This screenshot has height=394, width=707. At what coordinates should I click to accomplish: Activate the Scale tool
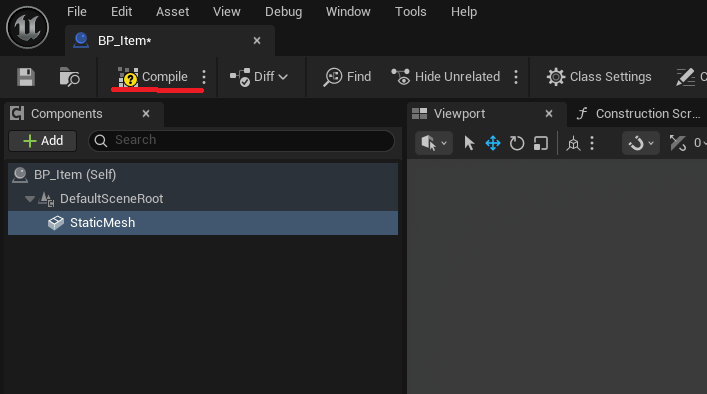tap(541, 143)
